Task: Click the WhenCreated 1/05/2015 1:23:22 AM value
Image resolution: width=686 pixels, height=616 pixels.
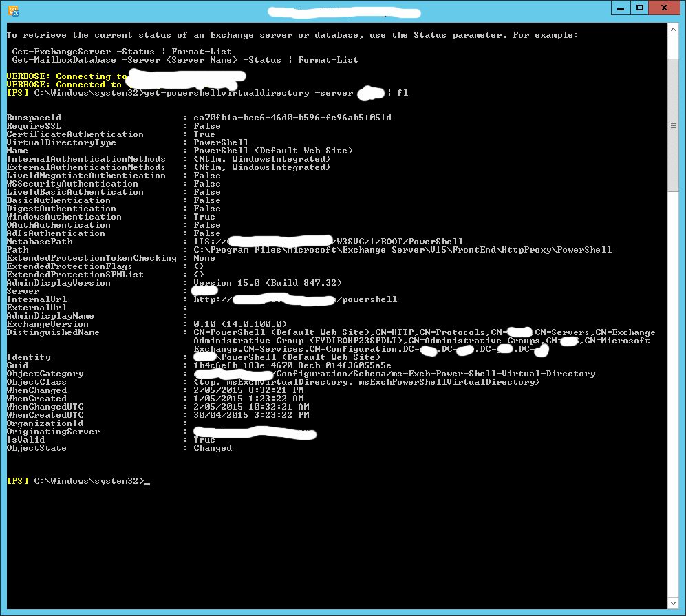Action: (x=248, y=399)
